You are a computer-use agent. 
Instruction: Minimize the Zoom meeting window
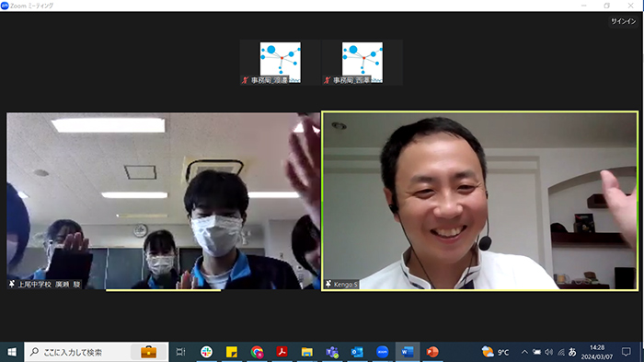point(584,6)
